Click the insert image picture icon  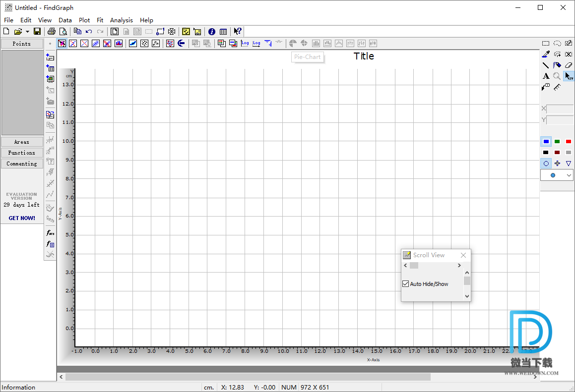coord(197,32)
